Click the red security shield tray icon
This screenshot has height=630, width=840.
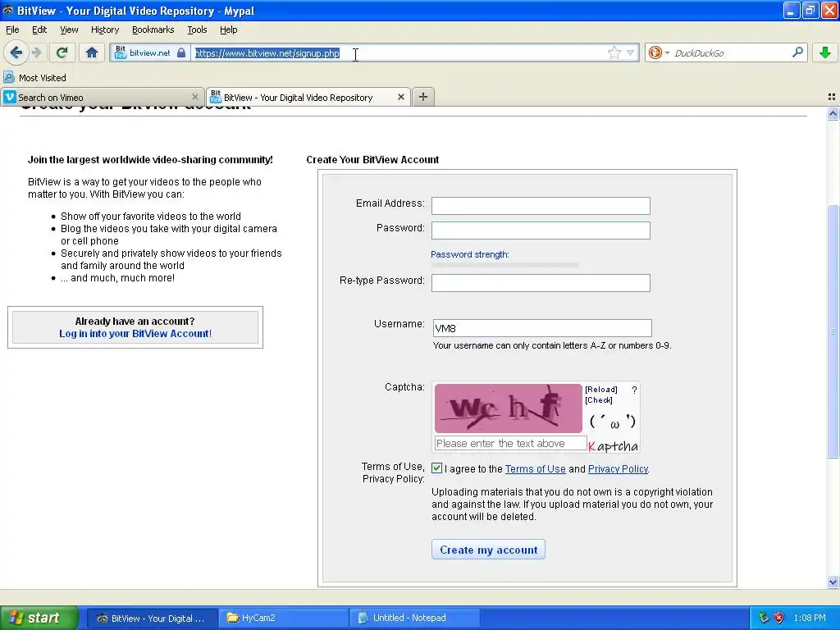pos(778,619)
